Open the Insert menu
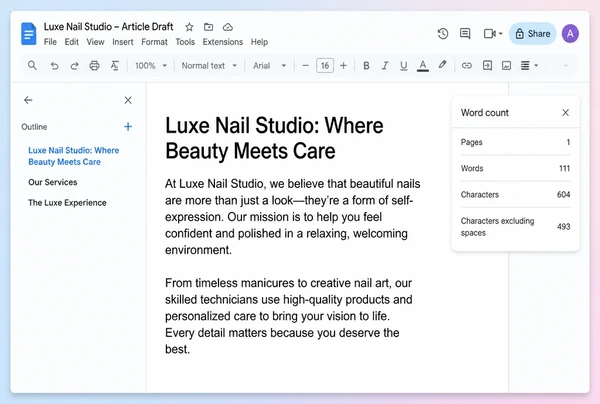The height and width of the screenshot is (404, 600). (123, 42)
